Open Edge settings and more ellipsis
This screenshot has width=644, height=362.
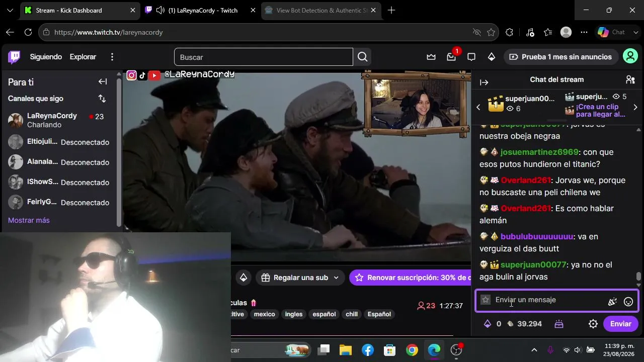click(584, 32)
